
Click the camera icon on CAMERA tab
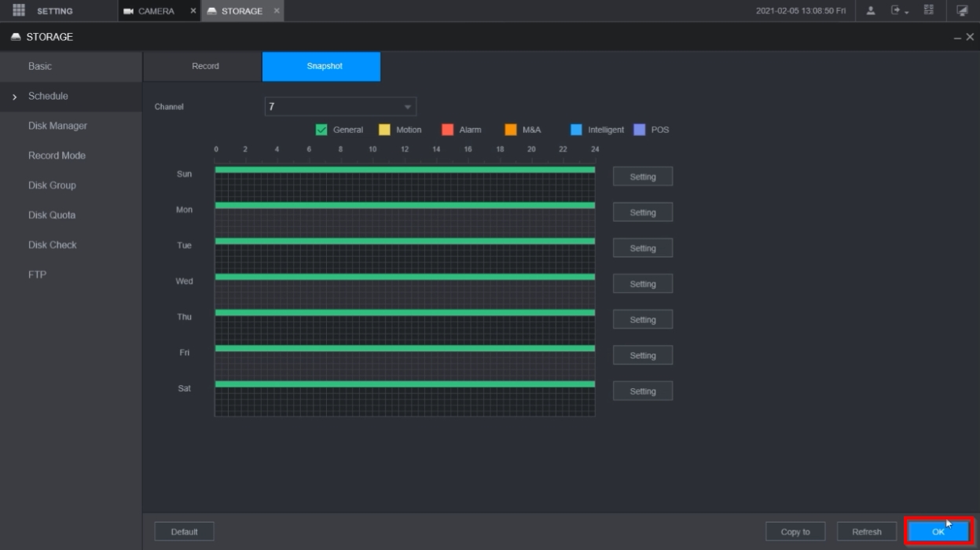tap(128, 11)
